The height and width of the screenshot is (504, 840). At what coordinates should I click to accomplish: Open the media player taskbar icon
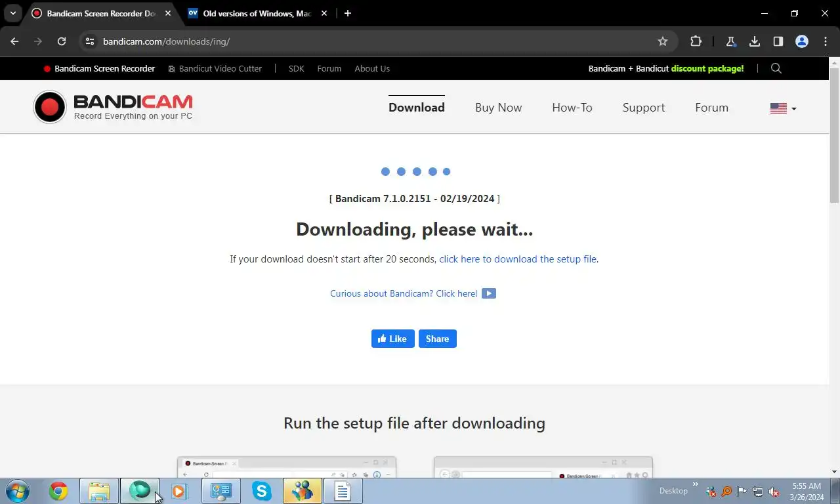(179, 491)
